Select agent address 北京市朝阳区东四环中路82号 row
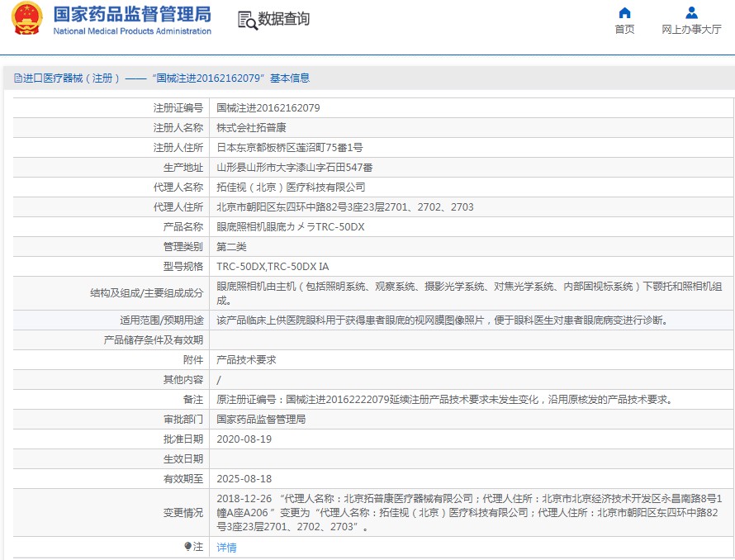 (x=345, y=206)
